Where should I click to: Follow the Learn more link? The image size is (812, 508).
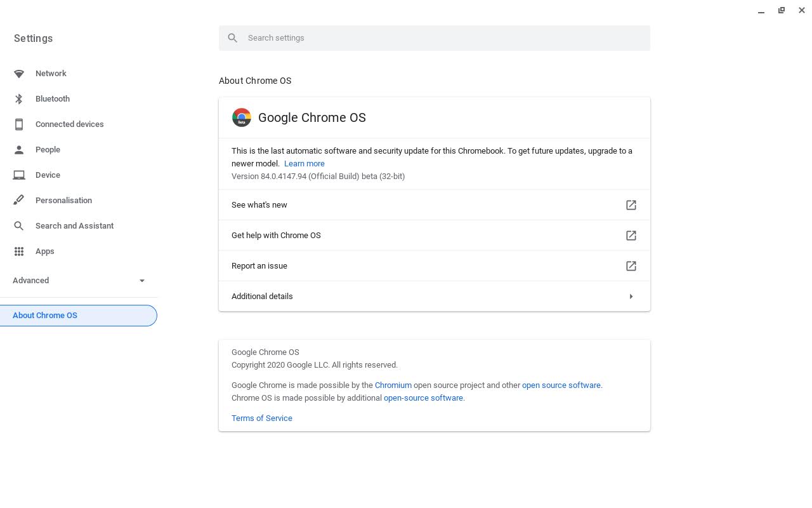pos(304,164)
